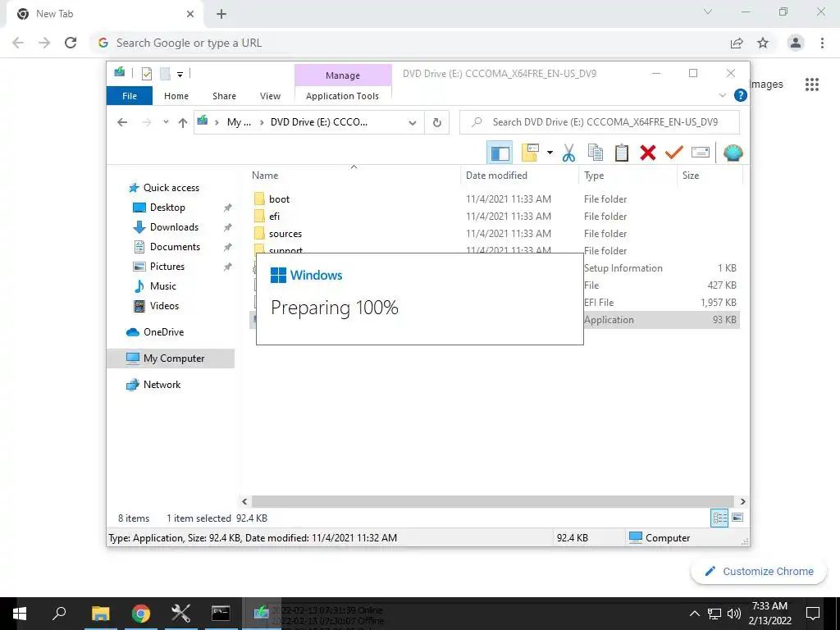Click the Search DVD Drive input field
840x630 pixels.
point(600,122)
